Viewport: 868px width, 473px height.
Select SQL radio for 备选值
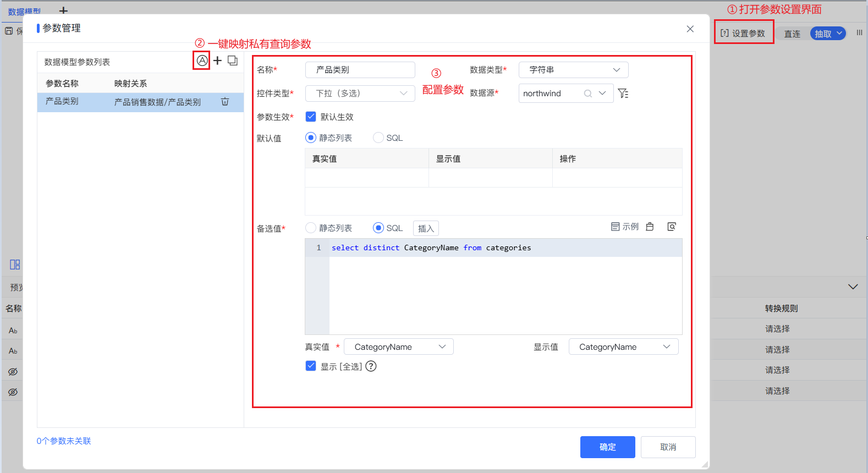[378, 228]
